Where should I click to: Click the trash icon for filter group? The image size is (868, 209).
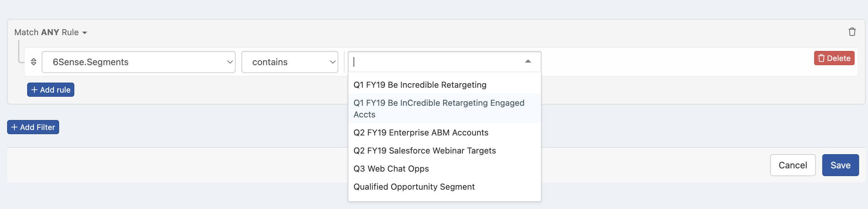point(852,32)
